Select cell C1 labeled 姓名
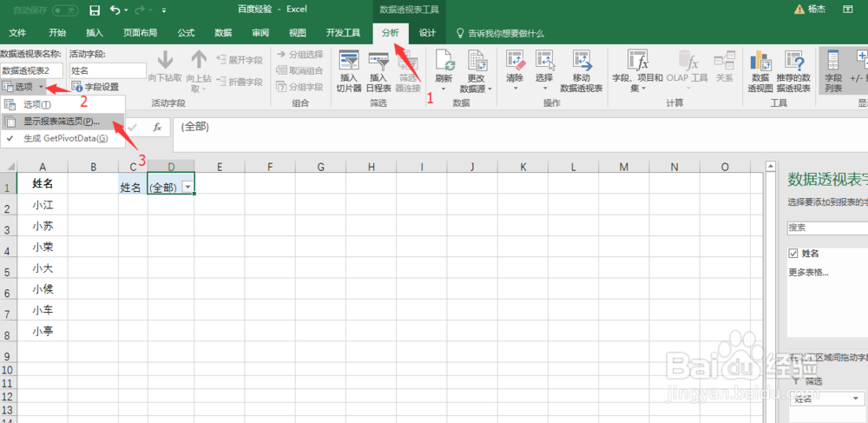The width and height of the screenshot is (868, 423). tap(133, 183)
